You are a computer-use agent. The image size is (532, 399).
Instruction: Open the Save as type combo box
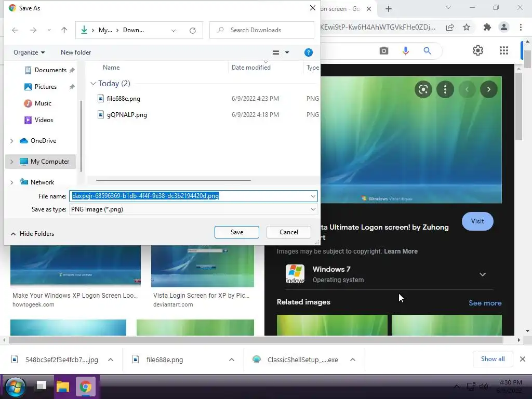[x=193, y=210]
